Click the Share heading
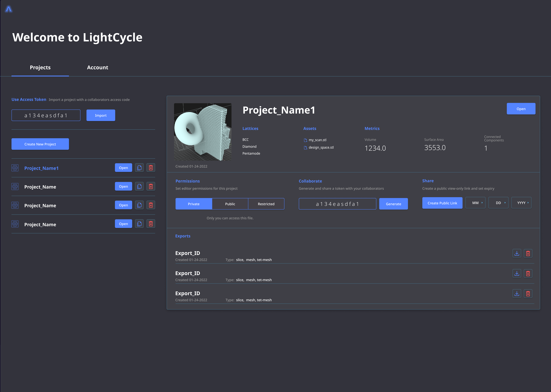The height and width of the screenshot is (392, 551). (428, 181)
